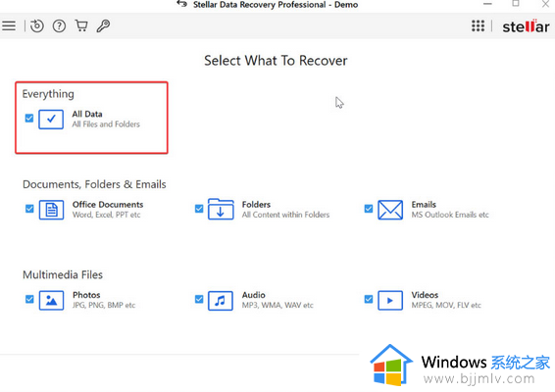The image size is (555, 392).
Task: Click 'JPG, PNG, BMP etc' text
Action: (104, 306)
